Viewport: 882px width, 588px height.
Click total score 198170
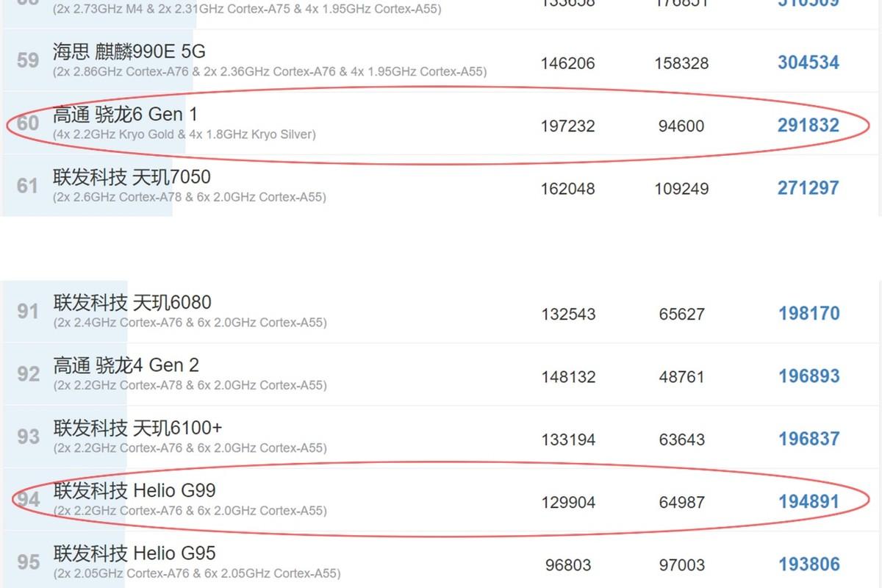808,314
